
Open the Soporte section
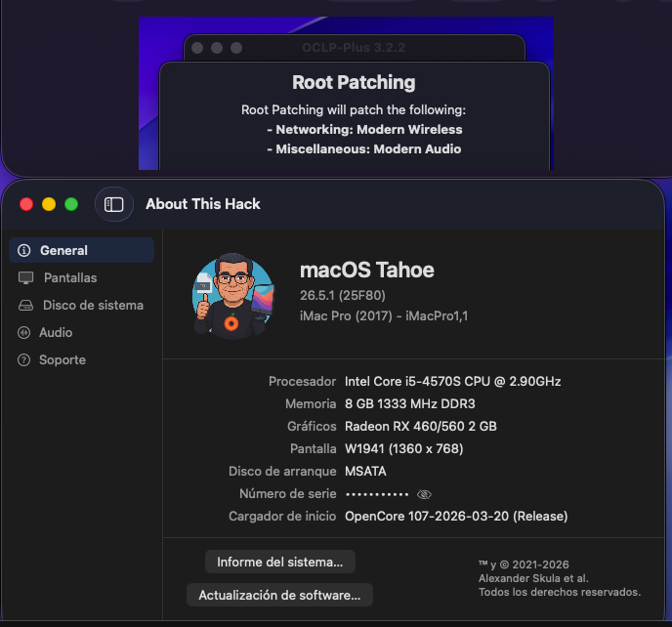[81, 360]
